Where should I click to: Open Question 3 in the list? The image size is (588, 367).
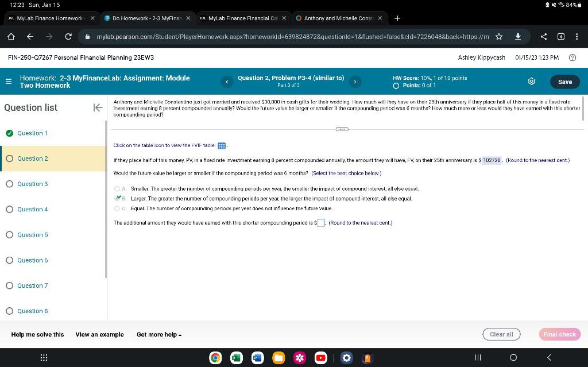click(33, 184)
